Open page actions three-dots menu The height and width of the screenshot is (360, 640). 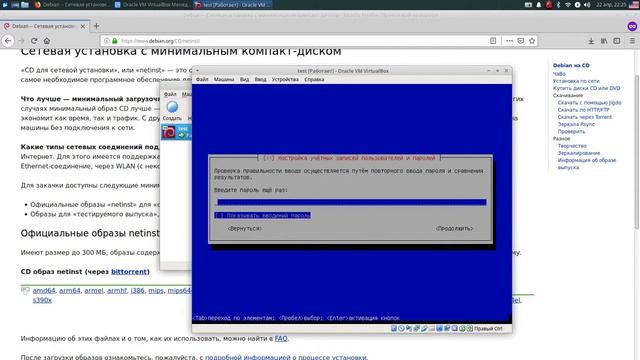pos(509,41)
